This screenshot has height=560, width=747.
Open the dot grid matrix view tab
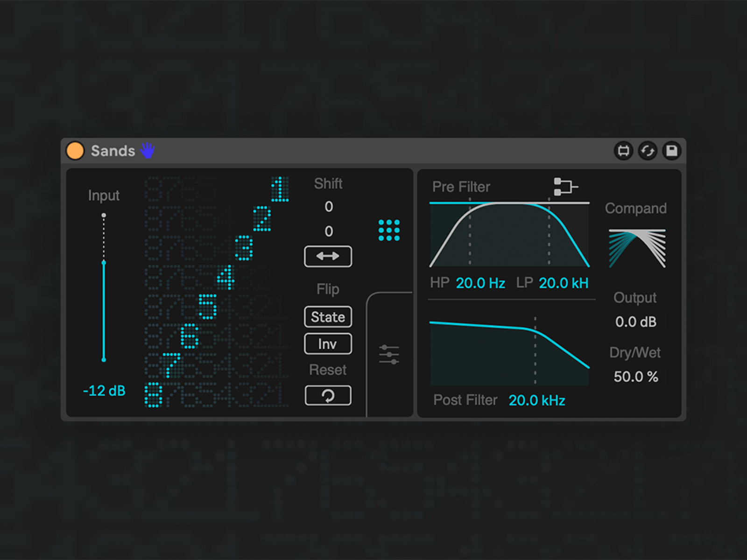coord(389,231)
